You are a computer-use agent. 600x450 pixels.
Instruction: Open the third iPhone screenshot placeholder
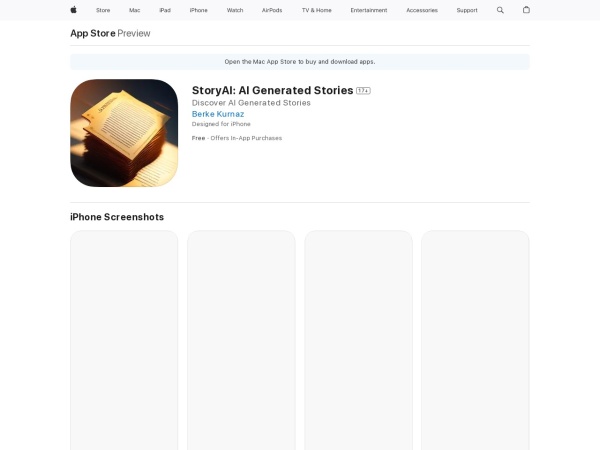click(358, 340)
